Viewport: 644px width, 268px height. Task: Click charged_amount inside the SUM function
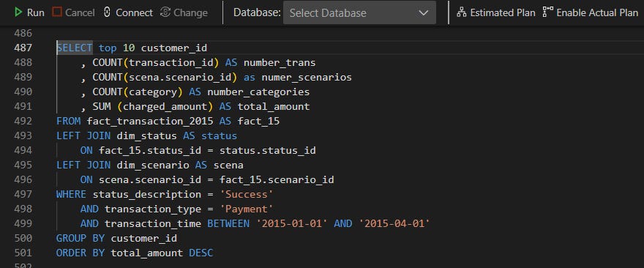(x=165, y=107)
